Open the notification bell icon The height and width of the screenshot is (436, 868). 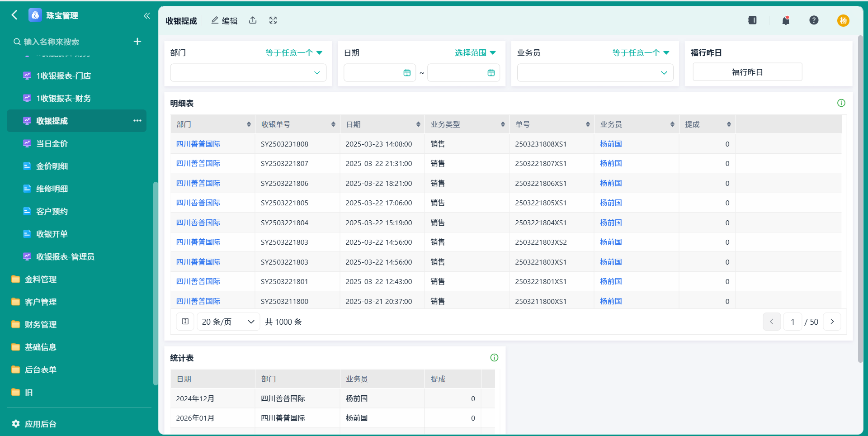pos(786,20)
